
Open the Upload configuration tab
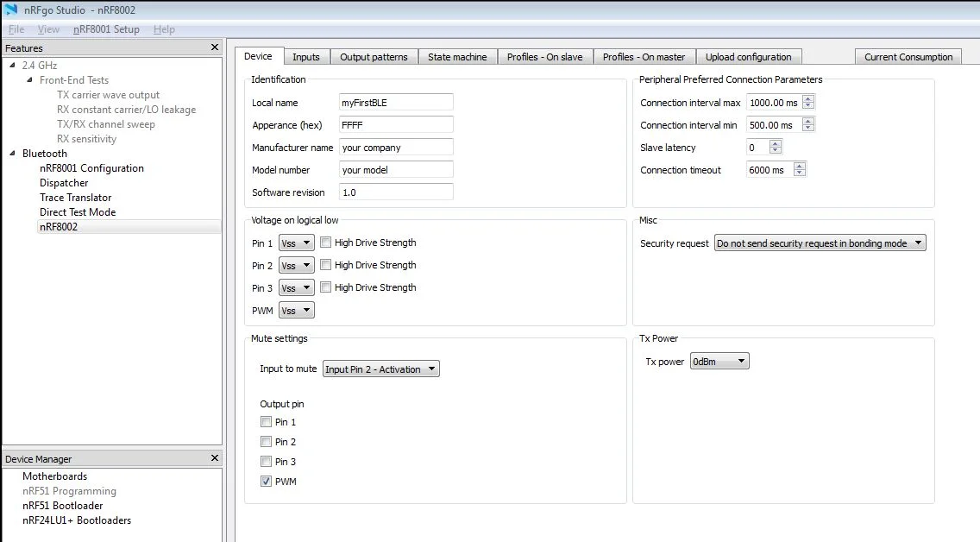(749, 57)
